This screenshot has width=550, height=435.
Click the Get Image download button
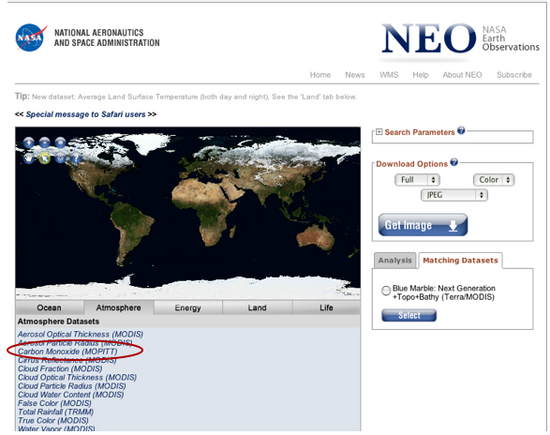(423, 225)
